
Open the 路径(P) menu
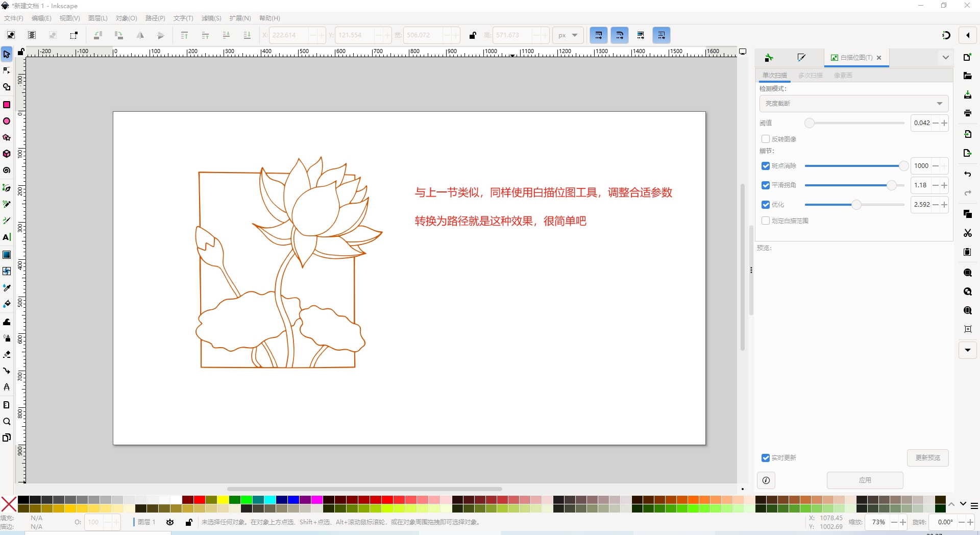click(155, 18)
